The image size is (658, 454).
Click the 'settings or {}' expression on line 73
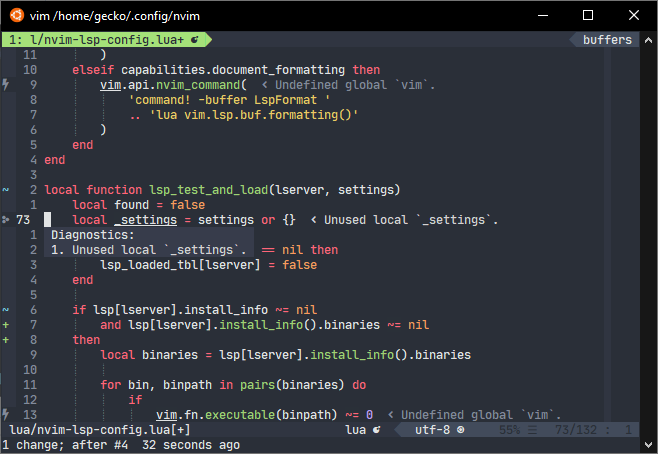247,220
